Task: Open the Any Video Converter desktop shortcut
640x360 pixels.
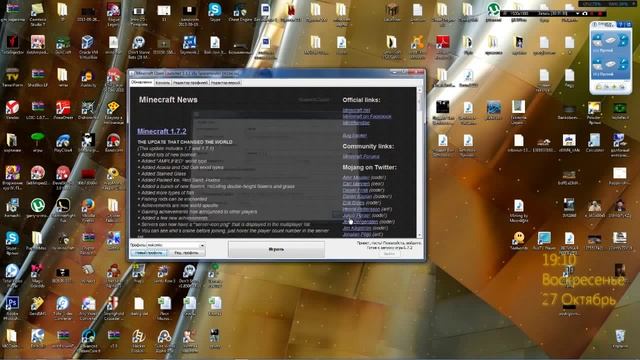Action: click(88, 307)
